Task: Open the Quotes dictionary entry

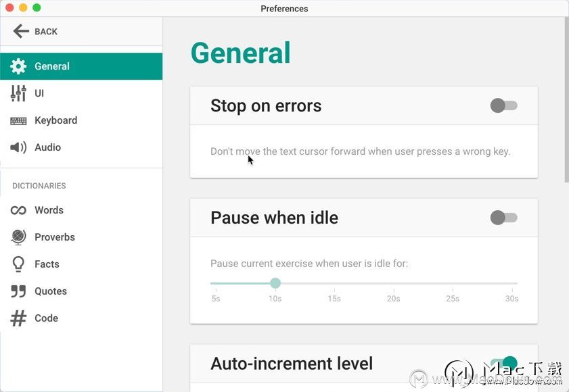Action: coord(51,291)
